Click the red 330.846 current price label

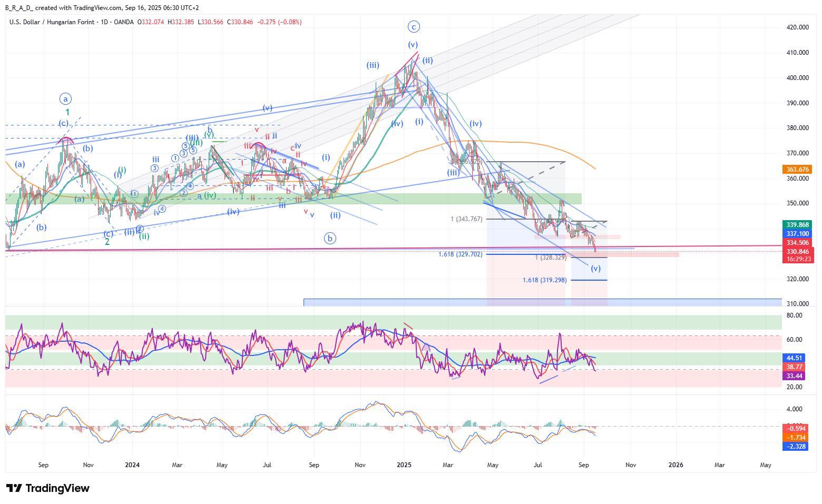[797, 252]
